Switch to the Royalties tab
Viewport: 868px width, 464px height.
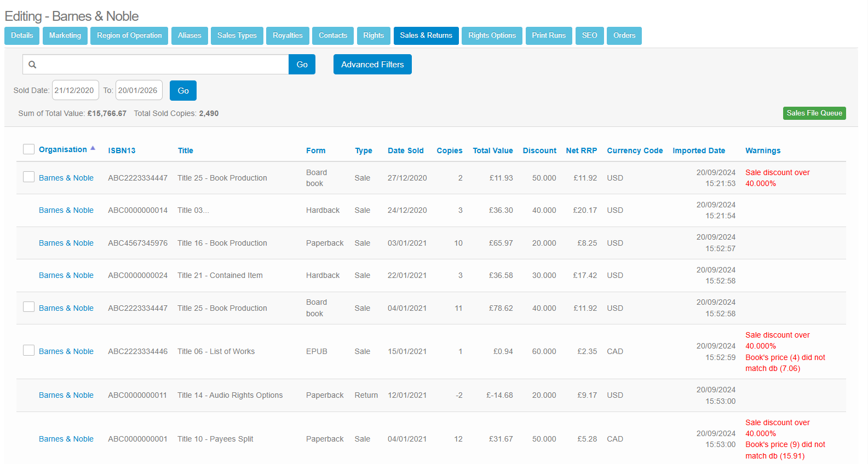[x=288, y=36]
